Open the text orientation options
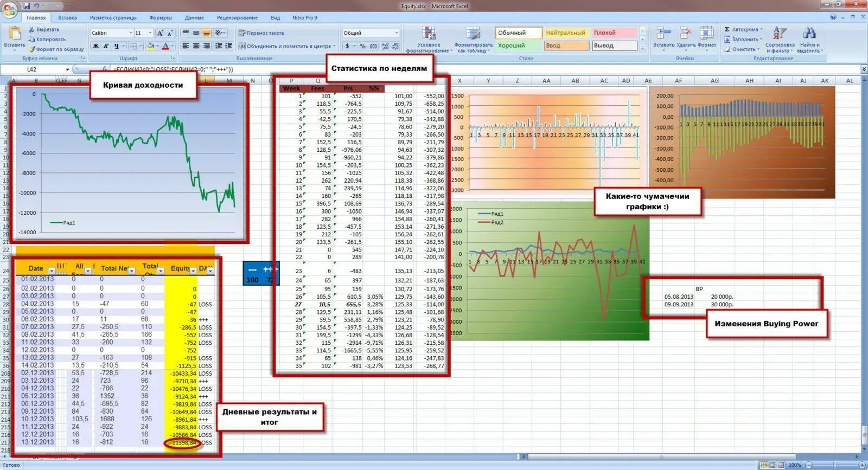 point(220,33)
